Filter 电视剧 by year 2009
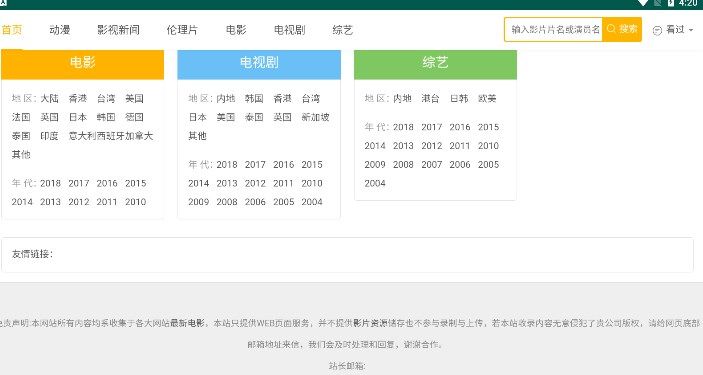 coord(199,202)
